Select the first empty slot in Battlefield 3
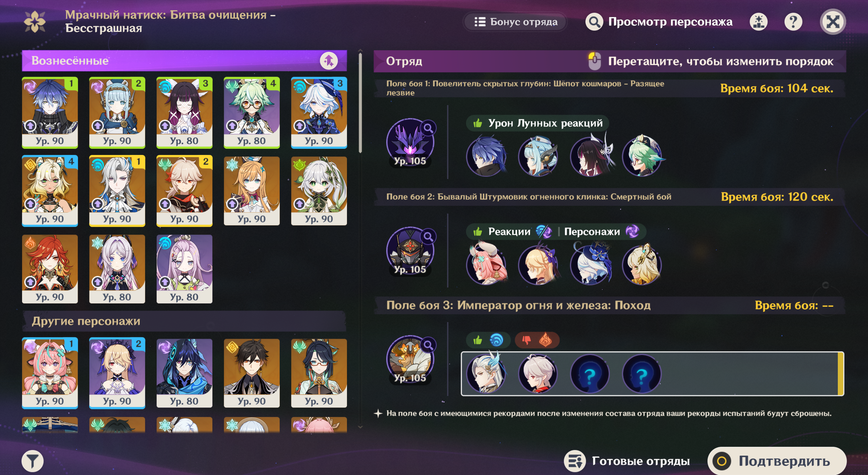Viewport: 868px width, 475px height. (590, 374)
